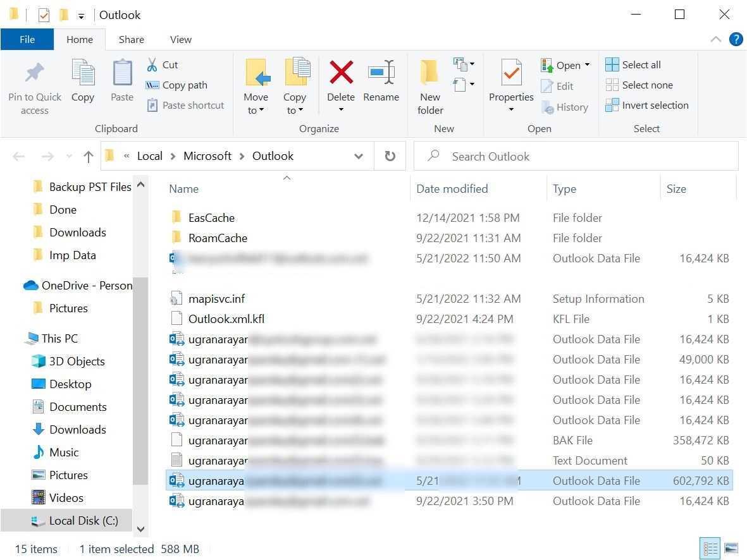This screenshot has height=560, width=747.
Task: Switch to the Share ribbon tab
Action: (x=132, y=40)
